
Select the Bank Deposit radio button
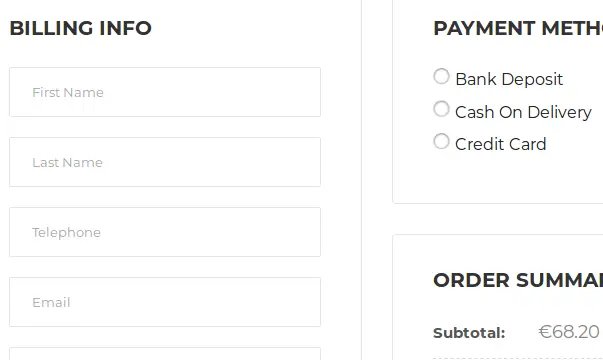441,76
